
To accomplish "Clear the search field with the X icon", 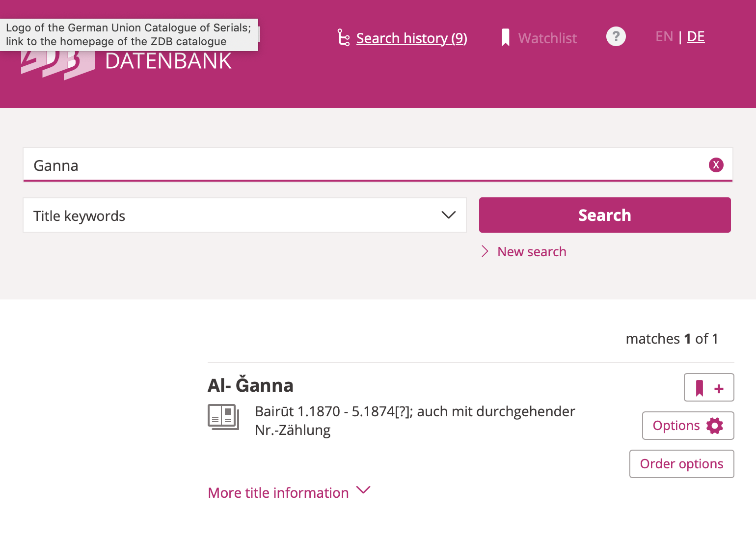I will click(716, 165).
